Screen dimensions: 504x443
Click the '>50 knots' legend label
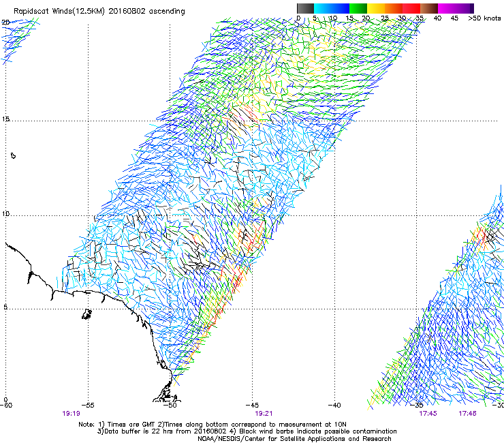484,18
